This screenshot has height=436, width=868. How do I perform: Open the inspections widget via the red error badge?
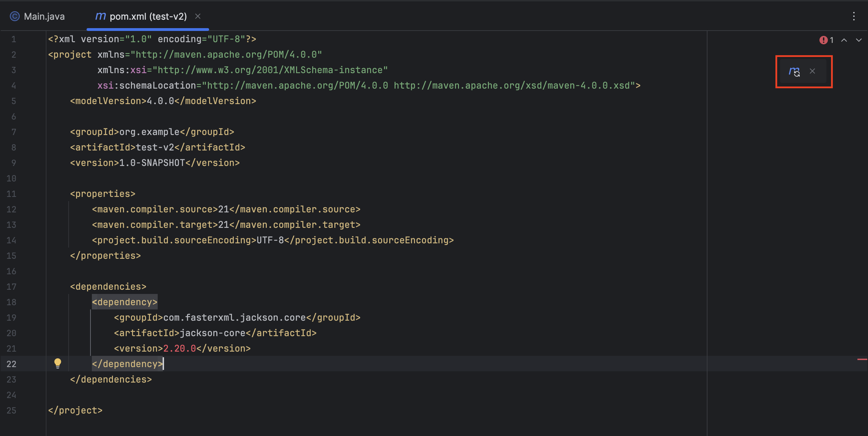click(824, 40)
